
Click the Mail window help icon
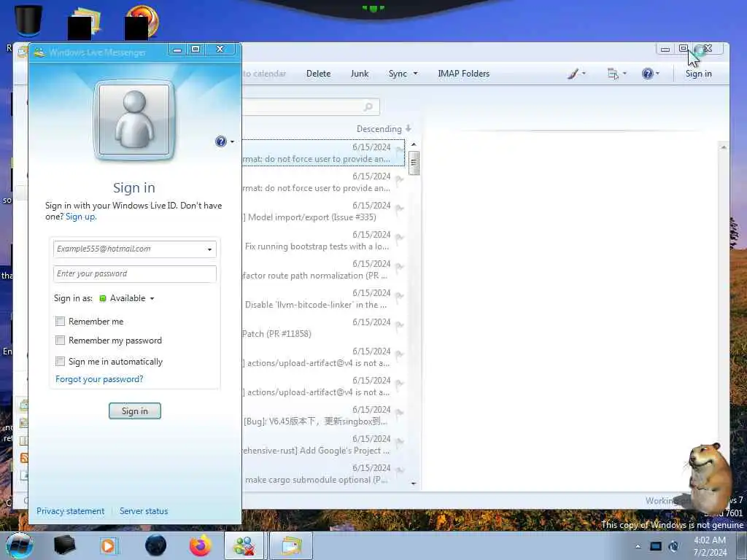tap(647, 74)
